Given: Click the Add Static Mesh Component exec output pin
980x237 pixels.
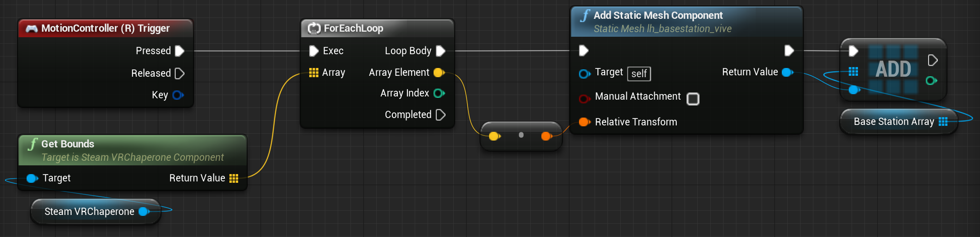Looking at the screenshot, I should click(789, 51).
